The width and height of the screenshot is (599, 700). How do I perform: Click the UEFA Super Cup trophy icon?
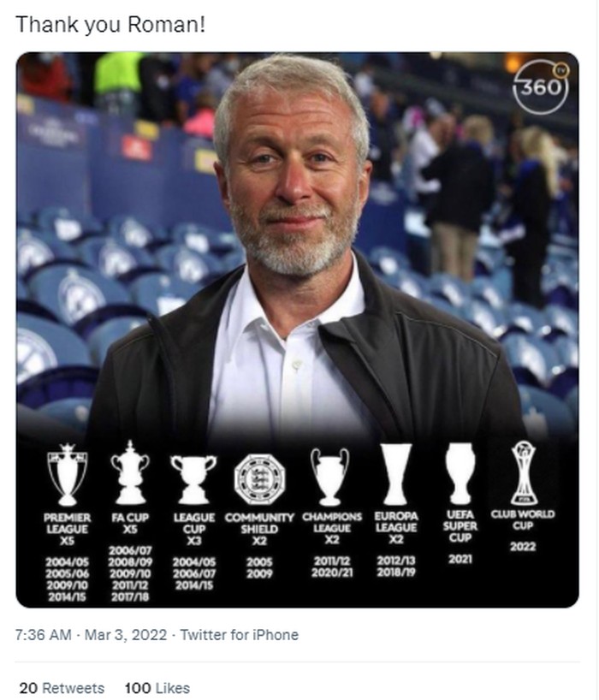(460, 472)
